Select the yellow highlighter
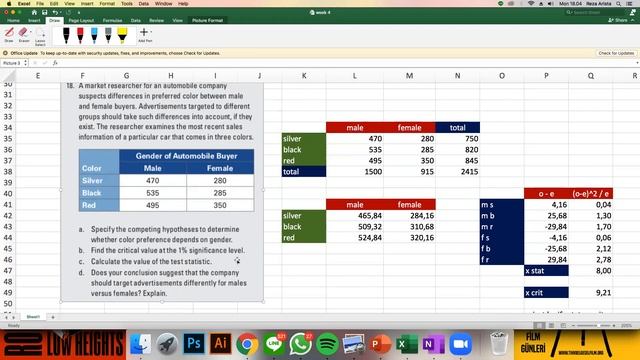Image resolution: width=640 pixels, height=360 pixels. pyautogui.click(x=122, y=35)
